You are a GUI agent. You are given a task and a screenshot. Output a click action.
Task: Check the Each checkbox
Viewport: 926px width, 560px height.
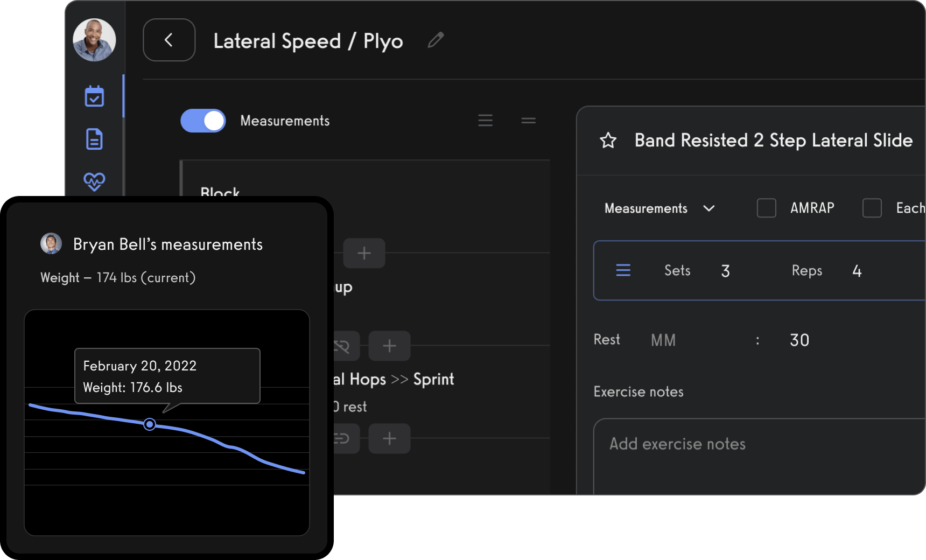point(872,208)
